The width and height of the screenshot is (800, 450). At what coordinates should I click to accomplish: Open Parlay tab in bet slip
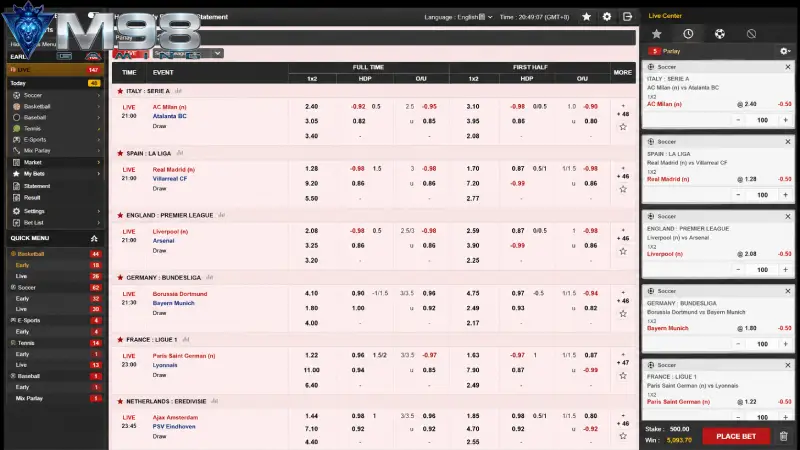click(665, 51)
